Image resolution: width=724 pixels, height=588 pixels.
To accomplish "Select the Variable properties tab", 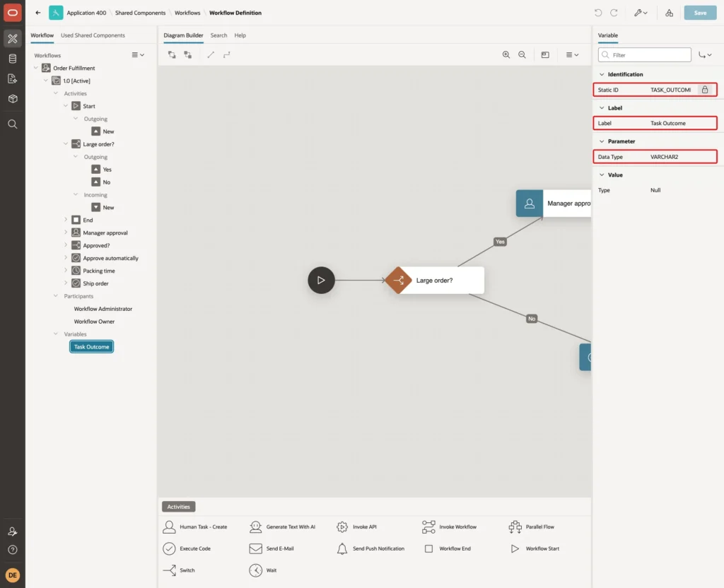I will [607, 35].
